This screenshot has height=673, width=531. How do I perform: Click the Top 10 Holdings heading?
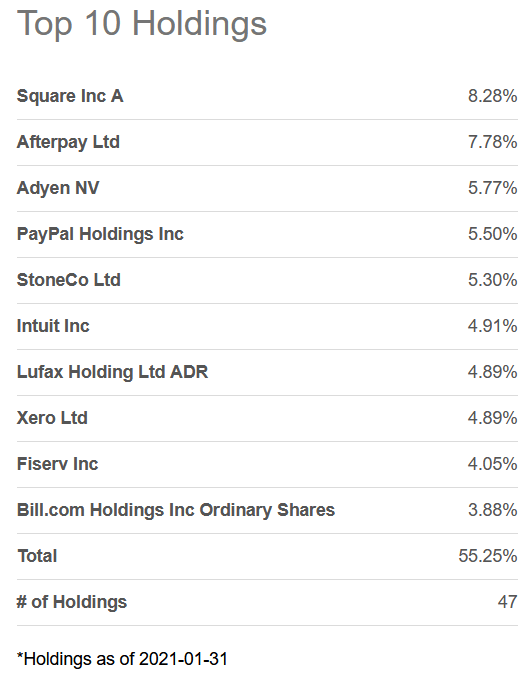click(142, 24)
